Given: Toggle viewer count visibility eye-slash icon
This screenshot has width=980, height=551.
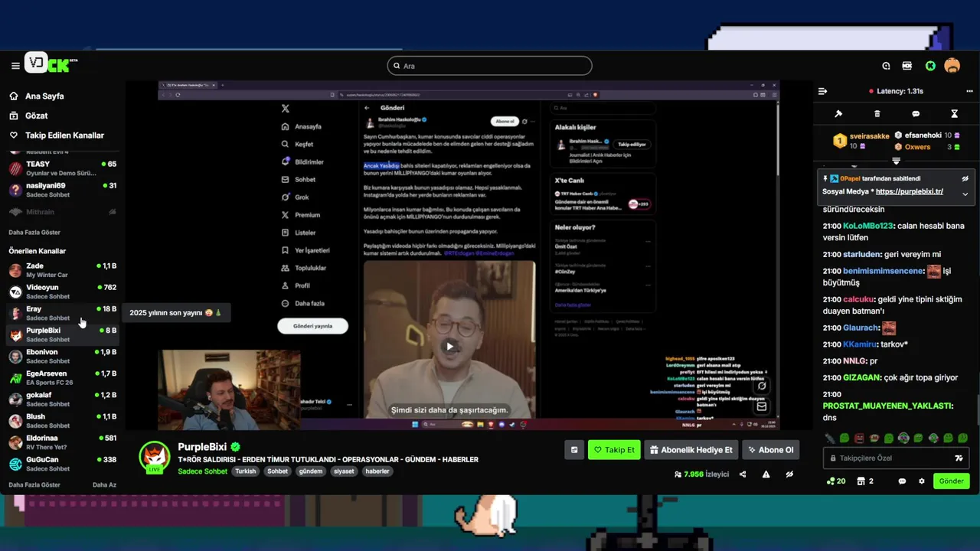Looking at the screenshot, I should click(789, 474).
